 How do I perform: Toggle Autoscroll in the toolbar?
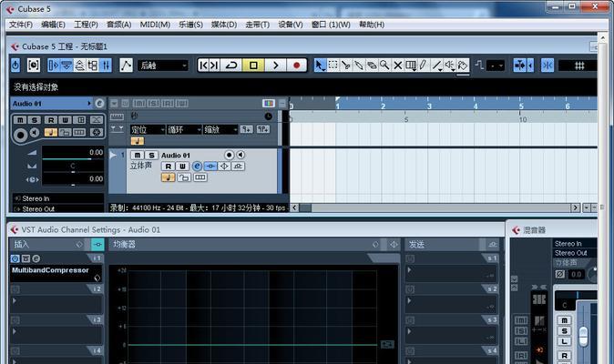click(520, 66)
